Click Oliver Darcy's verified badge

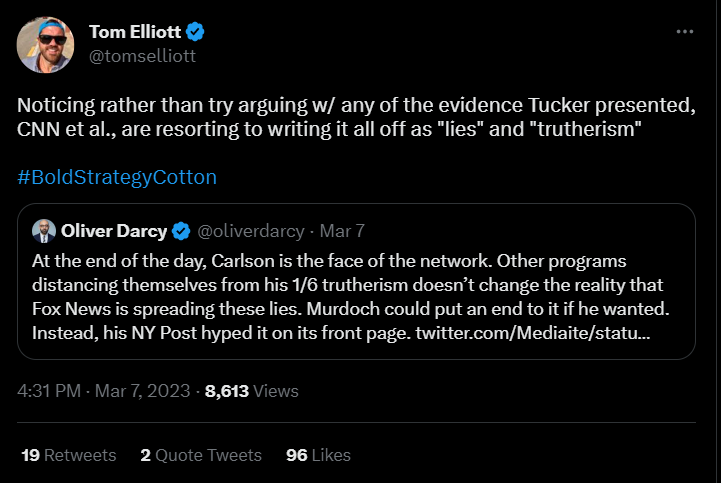pos(181,232)
